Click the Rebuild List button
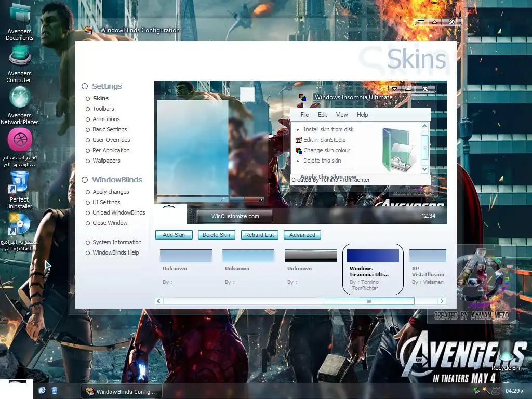 [260, 235]
